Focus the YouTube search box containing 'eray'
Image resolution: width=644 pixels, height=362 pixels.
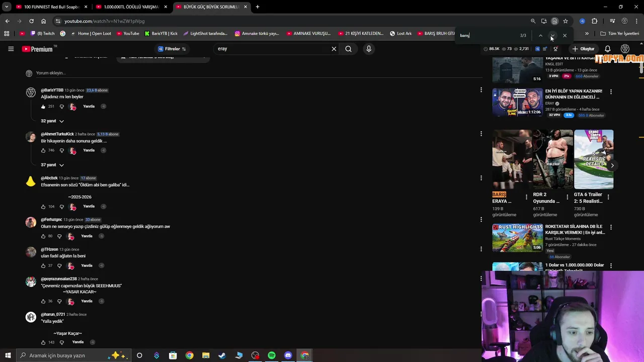(x=272, y=49)
